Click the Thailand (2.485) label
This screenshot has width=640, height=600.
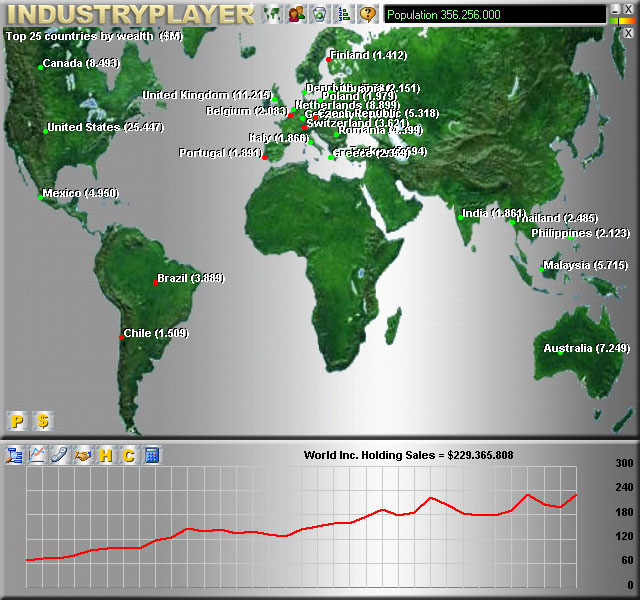(x=556, y=218)
